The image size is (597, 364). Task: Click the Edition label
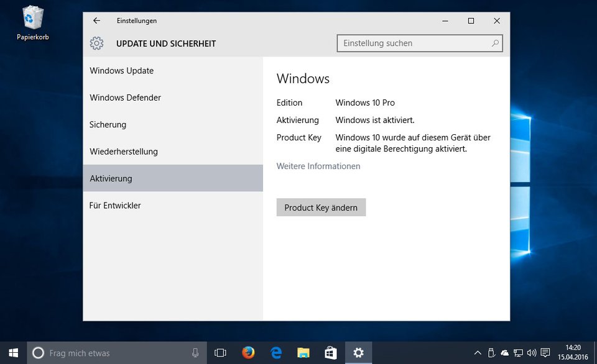(289, 102)
